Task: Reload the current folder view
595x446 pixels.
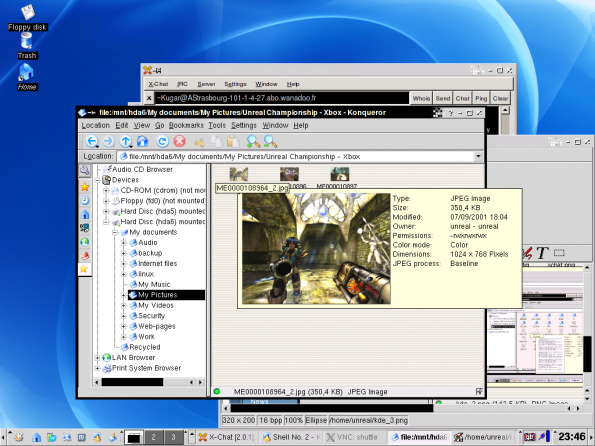Action: (162, 141)
